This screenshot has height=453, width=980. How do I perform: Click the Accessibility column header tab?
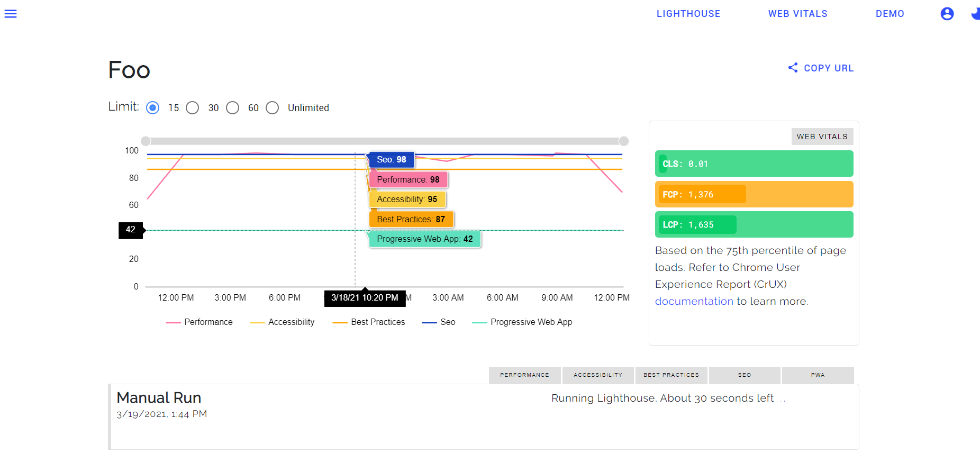[x=598, y=375]
